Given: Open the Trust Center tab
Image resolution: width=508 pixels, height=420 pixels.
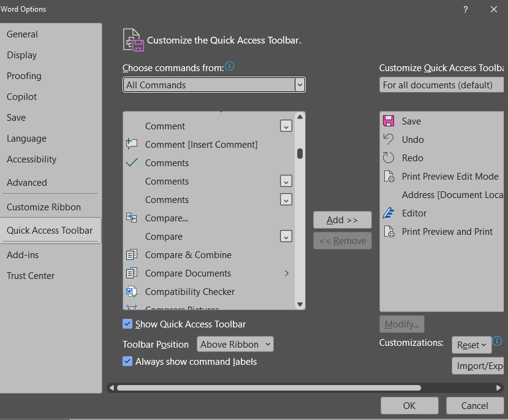Looking at the screenshot, I should pyautogui.click(x=51, y=275).
